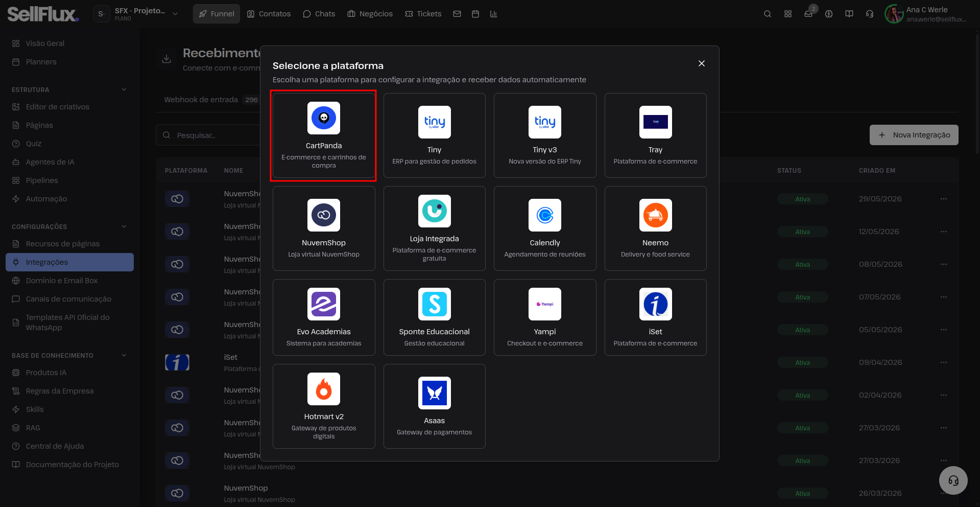Click the Nova Integração button

coord(914,135)
